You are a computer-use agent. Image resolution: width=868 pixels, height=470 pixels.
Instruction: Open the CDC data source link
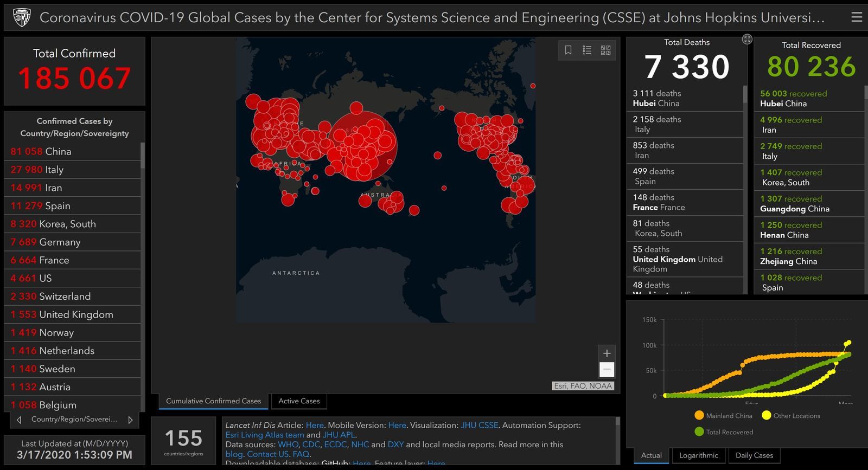(x=311, y=445)
